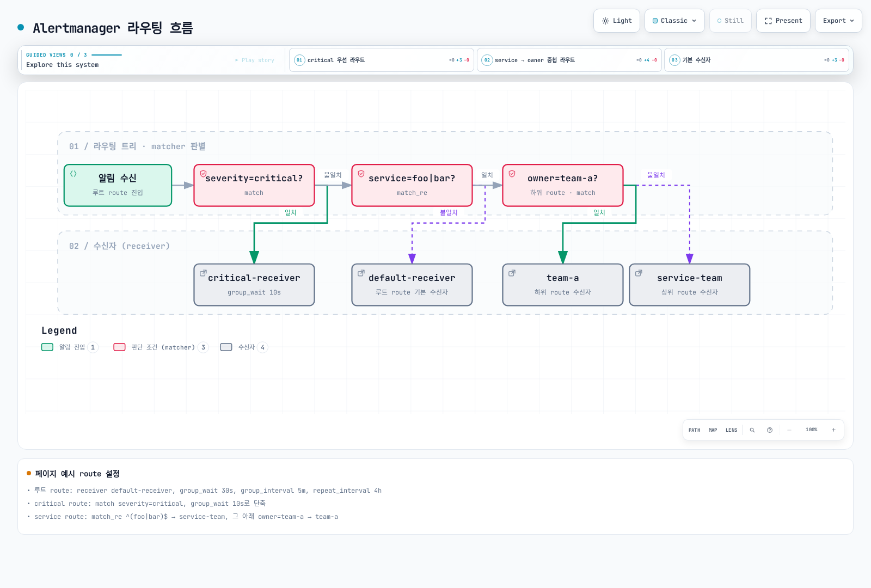Click external-link icon on service-team node
Image resolution: width=871 pixels, height=588 pixels.
click(x=639, y=273)
